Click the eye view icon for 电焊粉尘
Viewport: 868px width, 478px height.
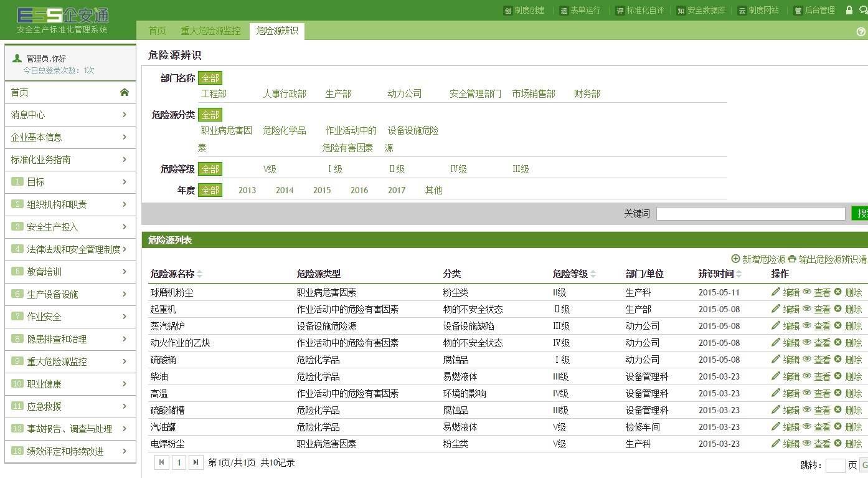point(806,443)
